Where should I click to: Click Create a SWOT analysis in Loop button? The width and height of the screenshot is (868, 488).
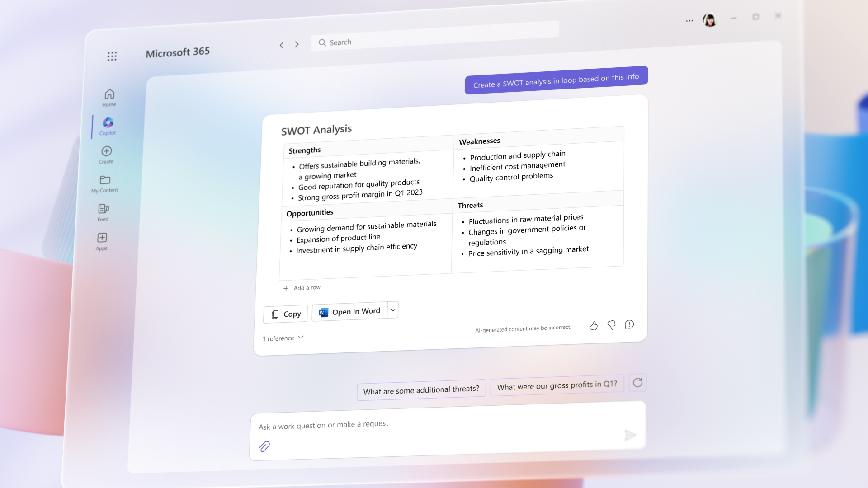556,77
